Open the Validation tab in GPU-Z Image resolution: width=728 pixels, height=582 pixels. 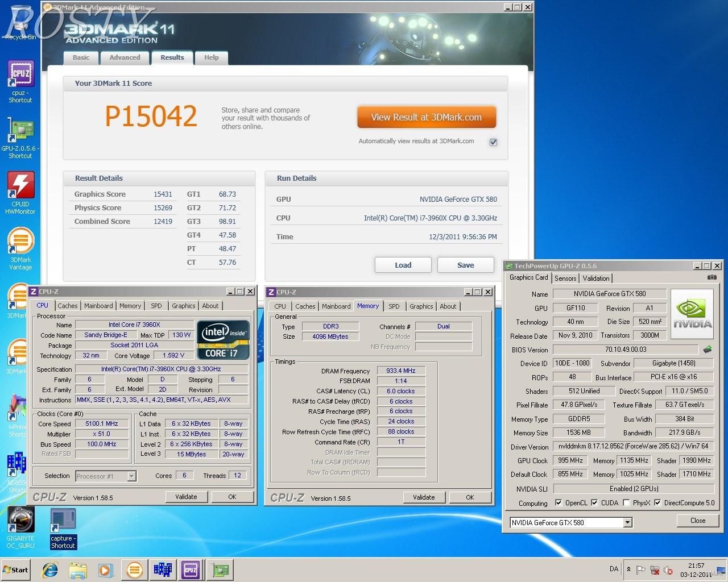coord(596,278)
